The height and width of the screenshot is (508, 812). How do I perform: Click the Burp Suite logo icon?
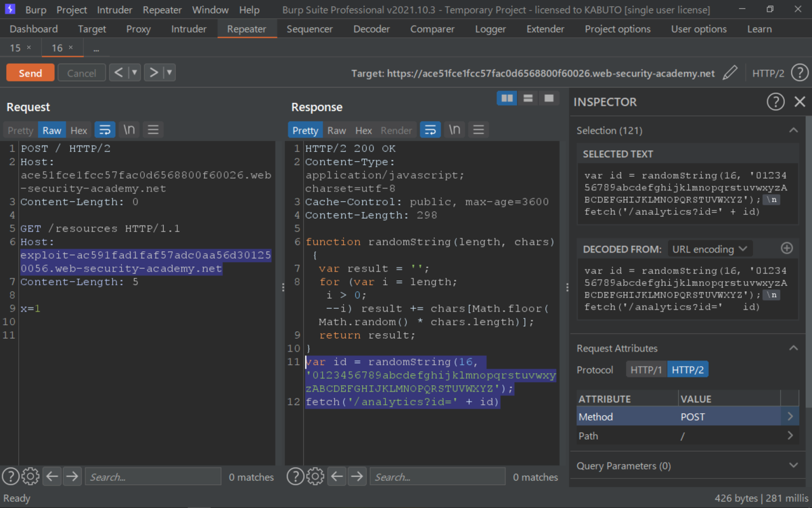(x=10, y=9)
